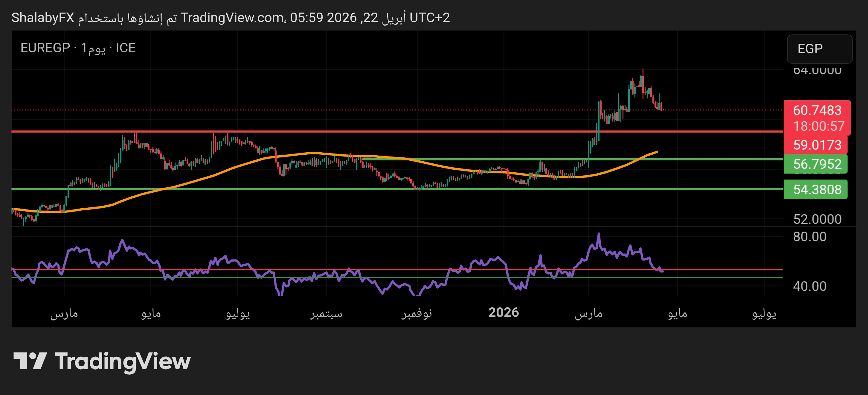
Task: Select the 59.0173 resistance price label
Action: coord(817,145)
